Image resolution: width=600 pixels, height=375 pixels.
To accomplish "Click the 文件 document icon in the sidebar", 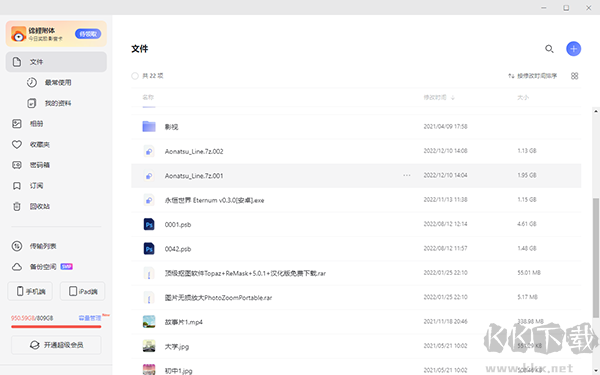I will [17, 62].
